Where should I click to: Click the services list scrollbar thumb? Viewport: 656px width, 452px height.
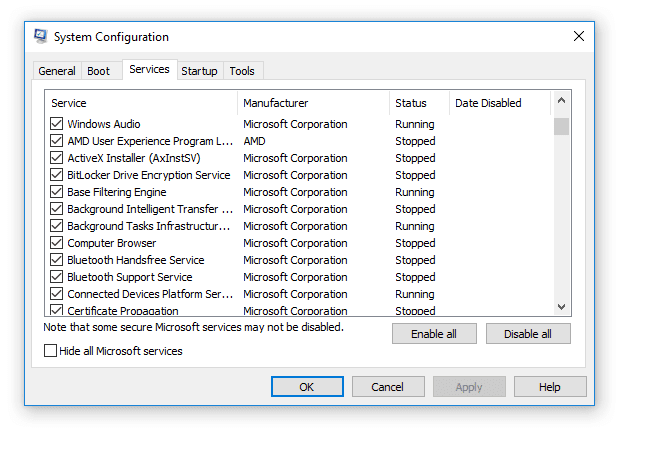click(x=561, y=126)
